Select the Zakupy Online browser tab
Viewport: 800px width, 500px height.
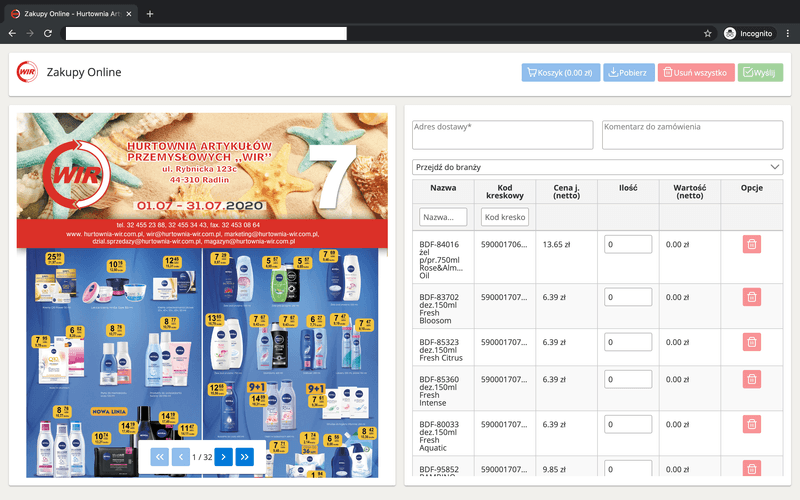71,14
